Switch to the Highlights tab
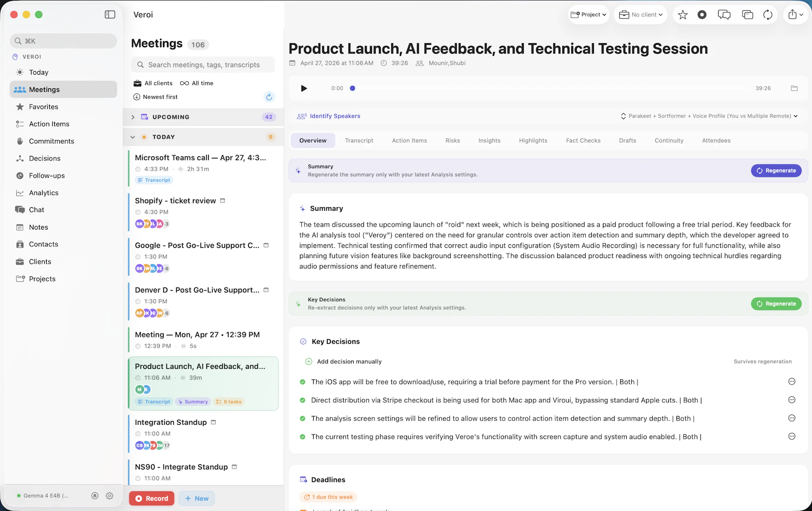The image size is (812, 511). click(533, 141)
